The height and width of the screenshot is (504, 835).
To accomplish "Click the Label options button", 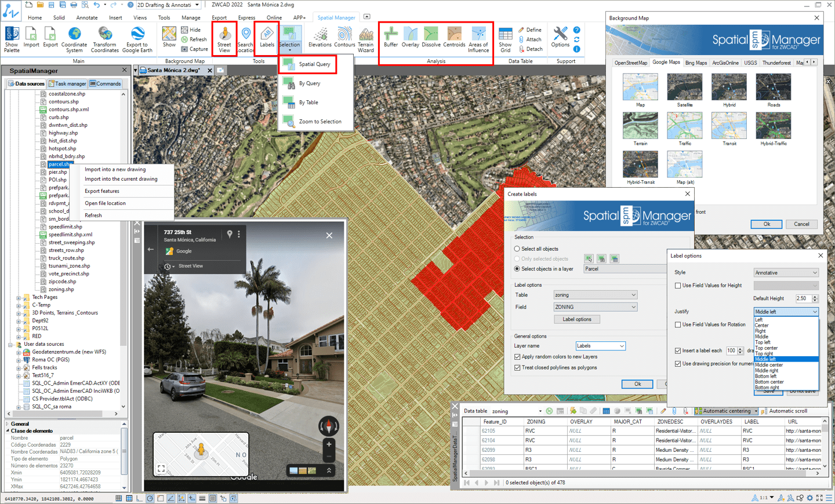I will tap(577, 319).
